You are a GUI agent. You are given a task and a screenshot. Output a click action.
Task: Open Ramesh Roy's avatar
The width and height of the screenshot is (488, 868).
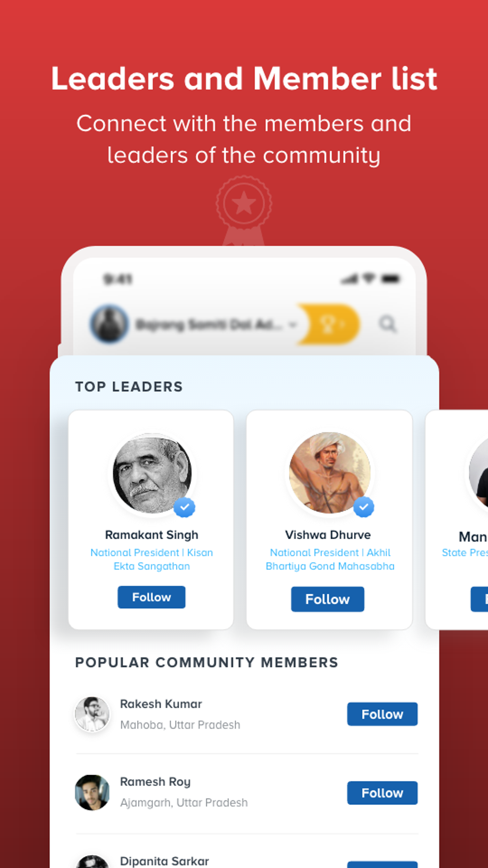tap(92, 792)
